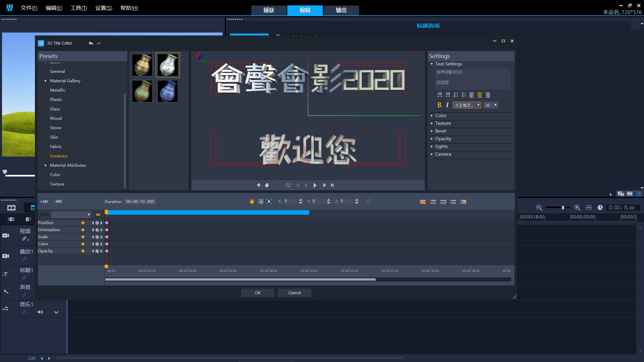Image resolution: width=644 pixels, height=362 pixels.
Task: Undo with the back arrow in 3D Title Editor
Action: [x=91, y=43]
